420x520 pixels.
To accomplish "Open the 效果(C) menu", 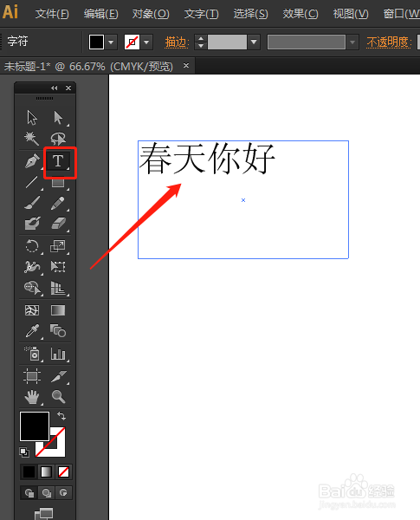I will tap(300, 14).
